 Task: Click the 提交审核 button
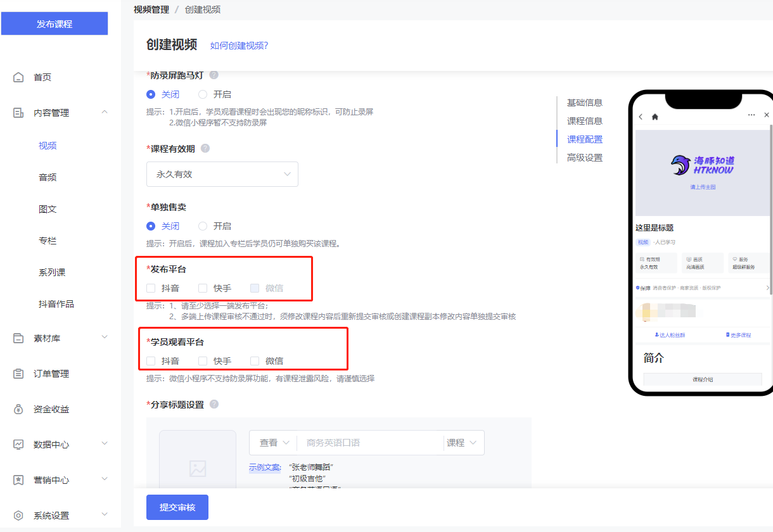pyautogui.click(x=177, y=507)
